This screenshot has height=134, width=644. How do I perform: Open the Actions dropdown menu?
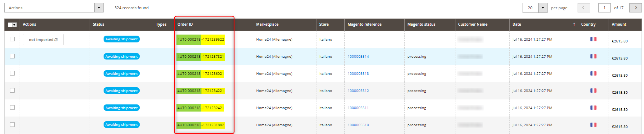click(54, 8)
